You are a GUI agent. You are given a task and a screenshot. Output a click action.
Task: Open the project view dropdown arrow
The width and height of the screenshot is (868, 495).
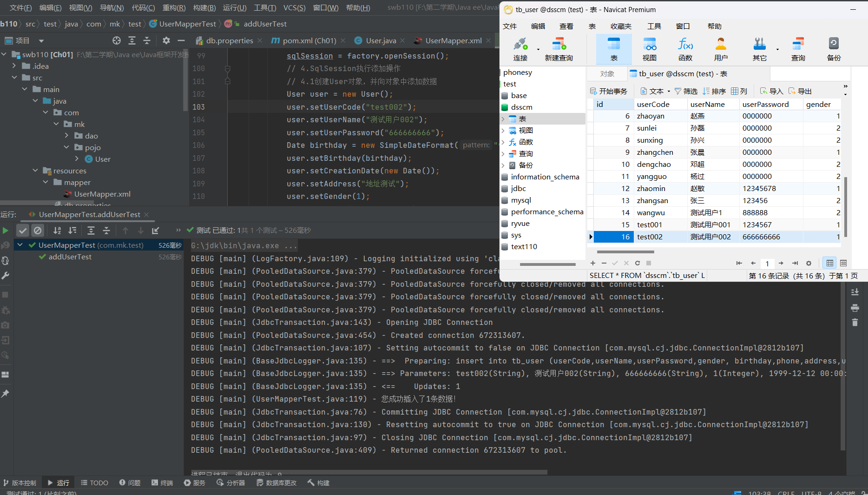tap(41, 40)
